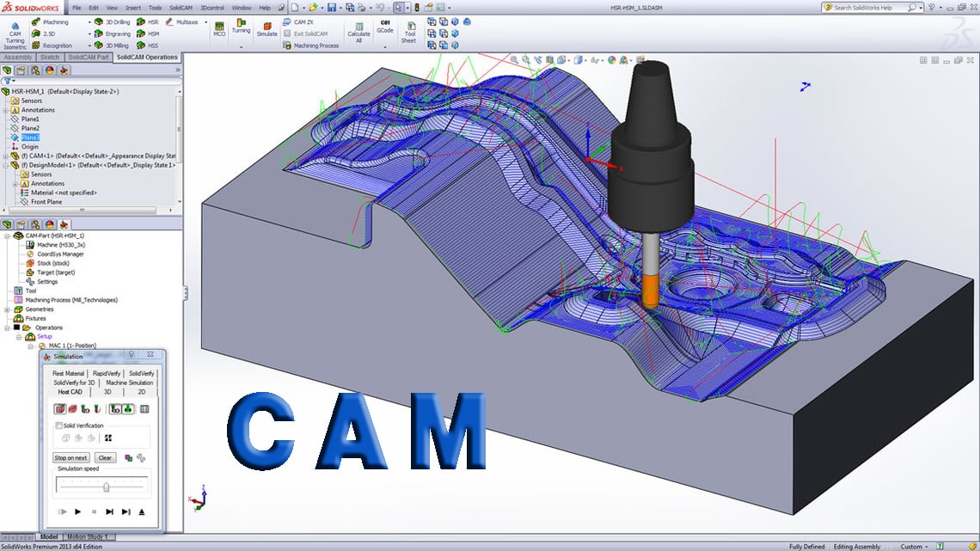Collapse the CAM-Part (HSR-HSM_1) tree node

[8, 236]
